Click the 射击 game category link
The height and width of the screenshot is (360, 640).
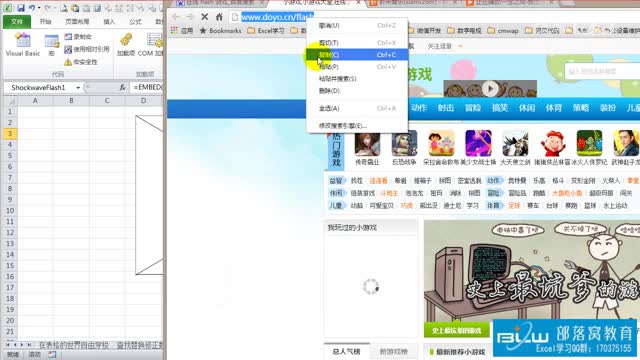pyautogui.click(x=445, y=108)
